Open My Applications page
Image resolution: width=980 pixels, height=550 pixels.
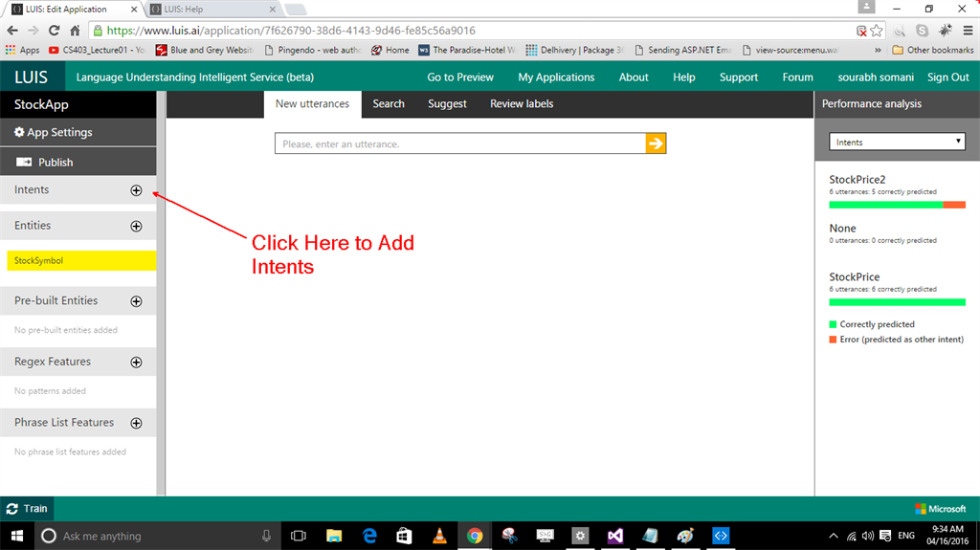(x=556, y=77)
